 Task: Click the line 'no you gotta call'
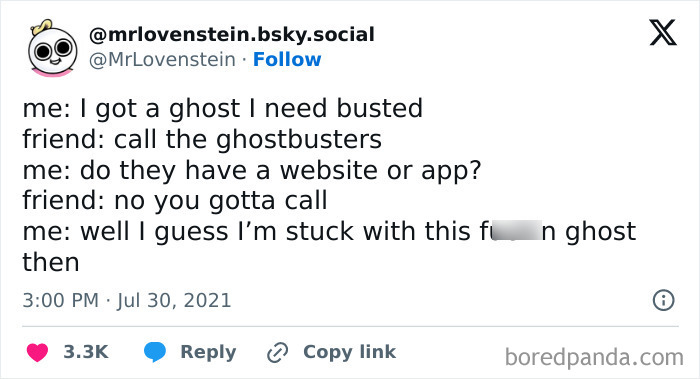click(221, 201)
